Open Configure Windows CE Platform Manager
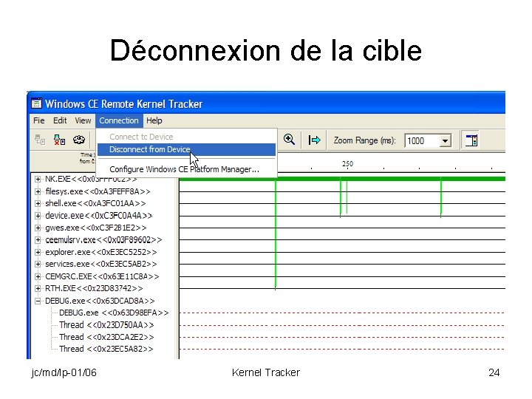Image resolution: width=532 pixels, height=399 pixels. (184, 169)
